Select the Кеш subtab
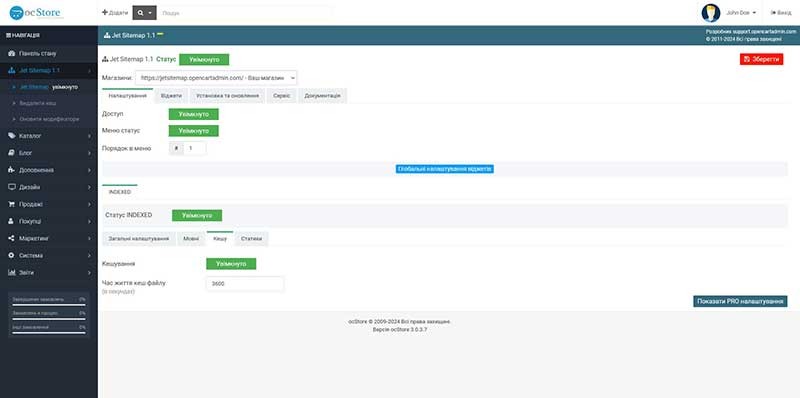The image size is (800, 398). tap(220, 238)
